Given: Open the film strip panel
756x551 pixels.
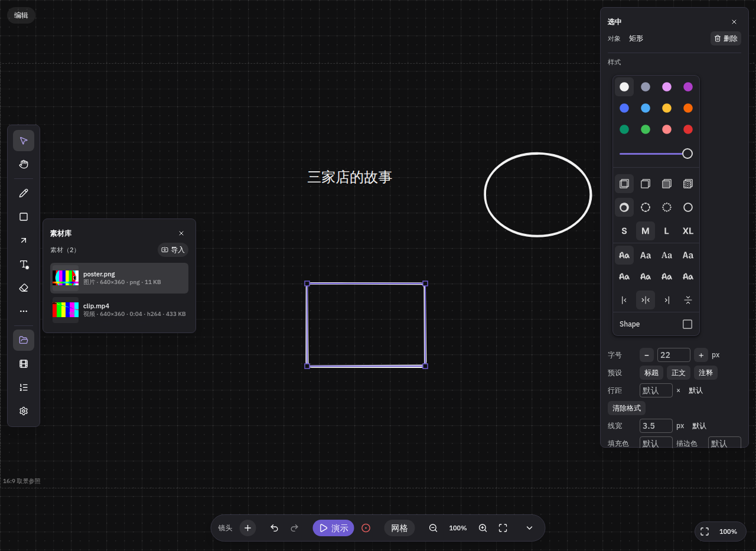Looking at the screenshot, I should pyautogui.click(x=24, y=364).
